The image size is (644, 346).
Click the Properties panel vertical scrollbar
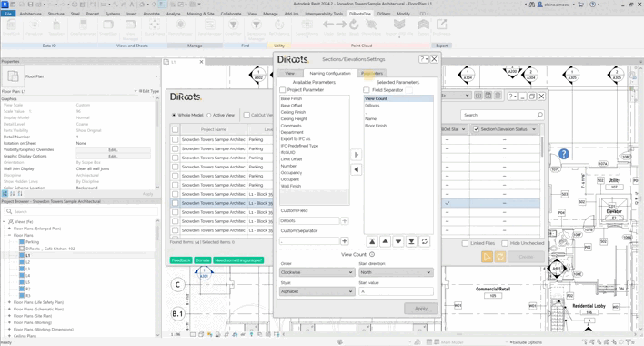157,142
